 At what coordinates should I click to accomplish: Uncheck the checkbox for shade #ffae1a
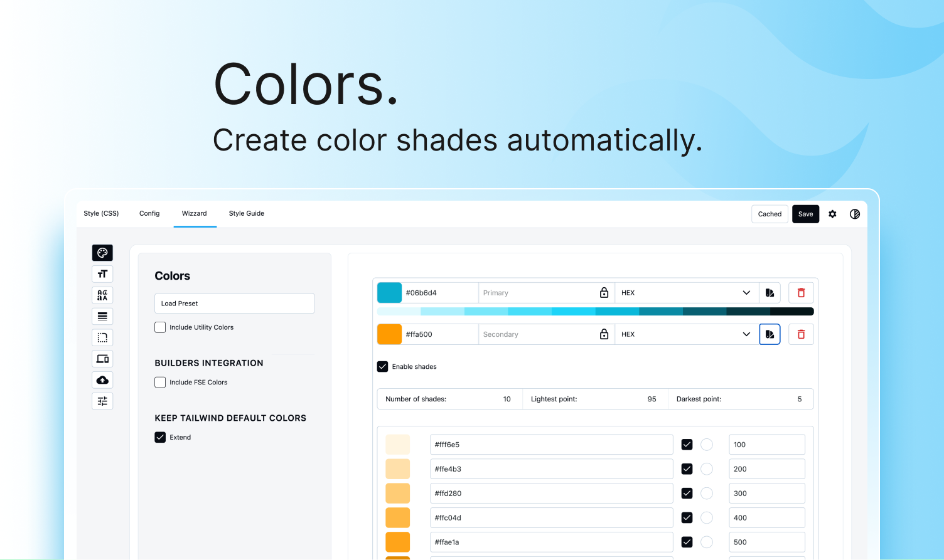coord(687,542)
